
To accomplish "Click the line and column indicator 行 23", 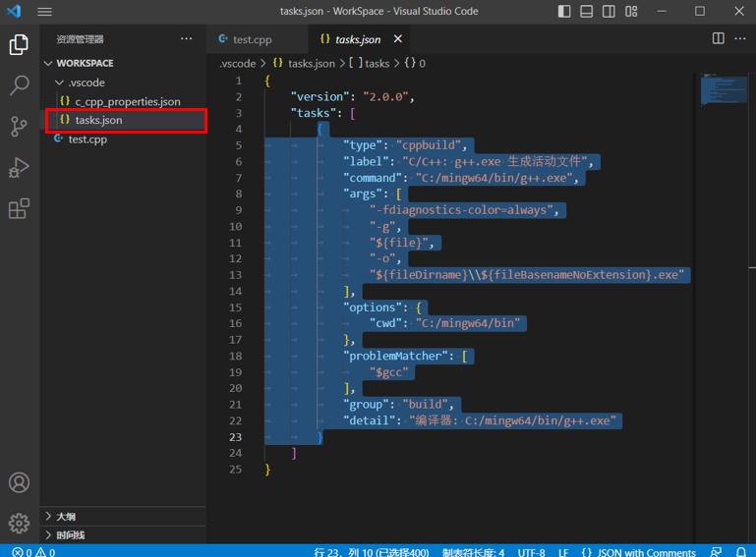I will 372,552.
